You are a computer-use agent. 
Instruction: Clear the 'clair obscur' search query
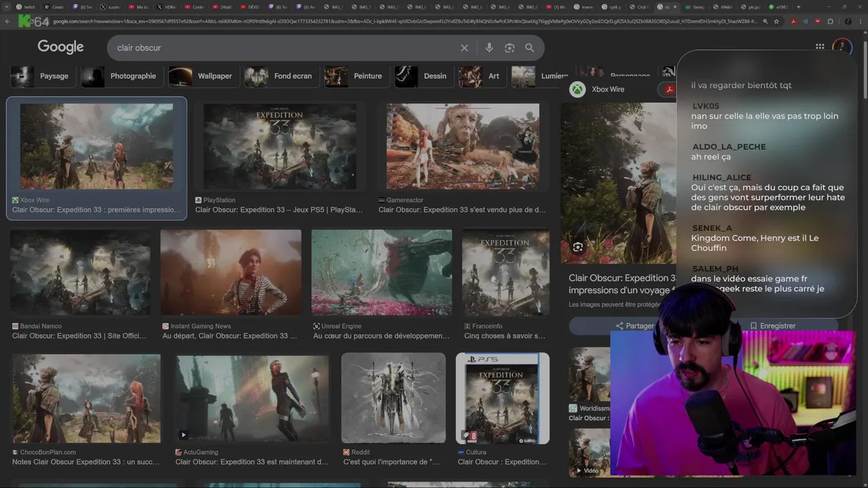tap(465, 48)
